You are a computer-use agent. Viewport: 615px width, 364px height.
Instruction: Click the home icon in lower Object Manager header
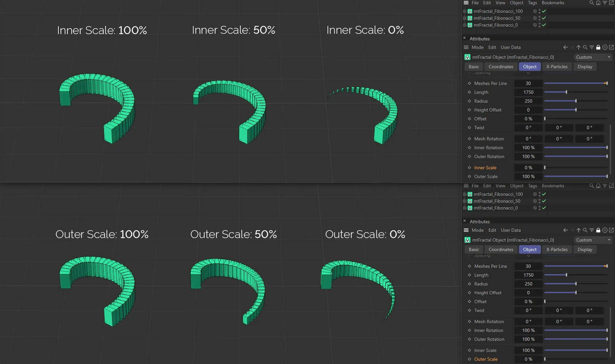[x=598, y=186]
